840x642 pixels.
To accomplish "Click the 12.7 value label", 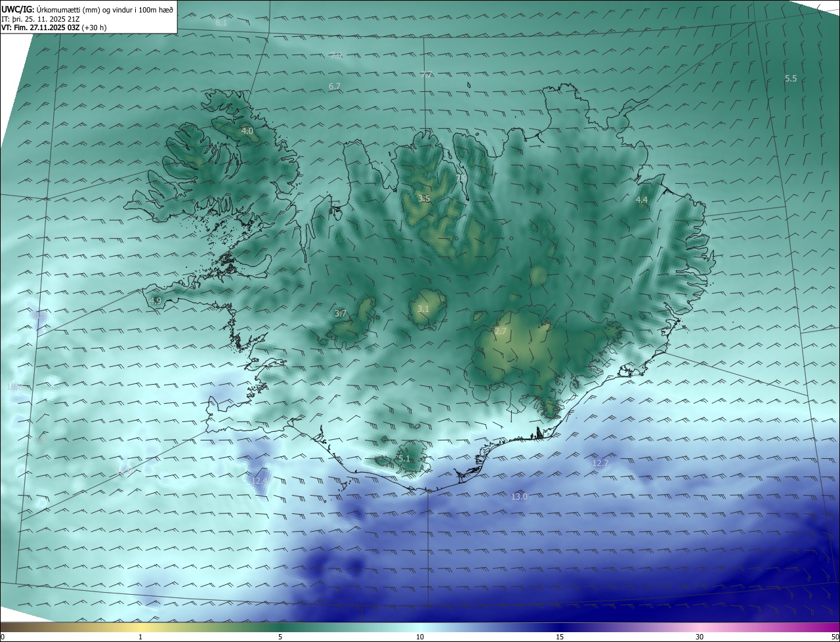I will tap(600, 463).
